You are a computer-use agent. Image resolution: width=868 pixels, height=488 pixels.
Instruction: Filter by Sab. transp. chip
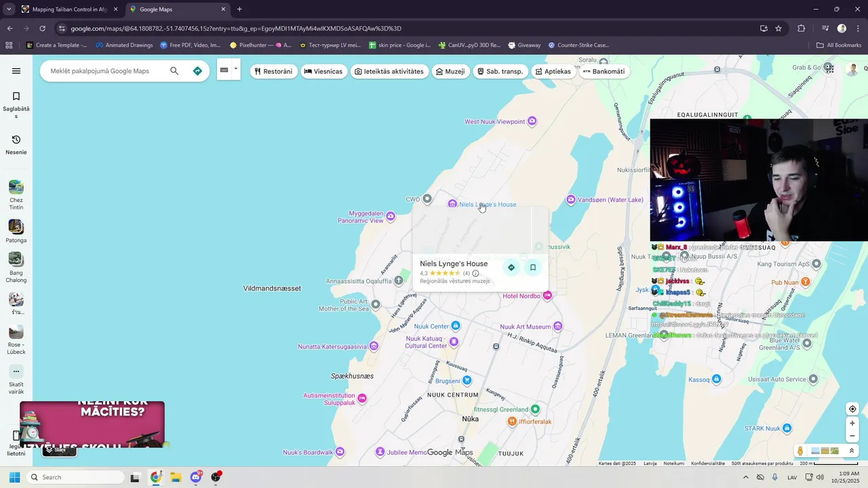click(x=500, y=71)
